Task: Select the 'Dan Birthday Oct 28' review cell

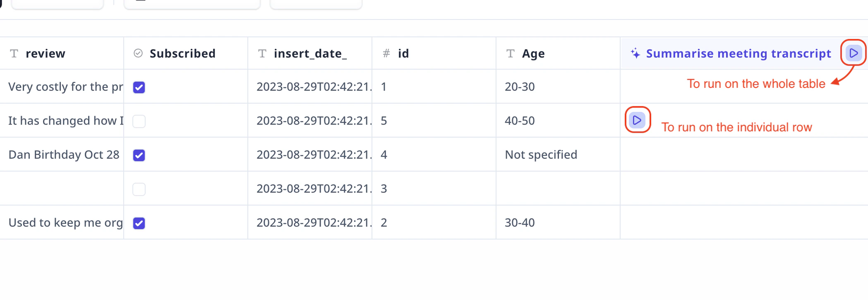Action: (x=64, y=155)
